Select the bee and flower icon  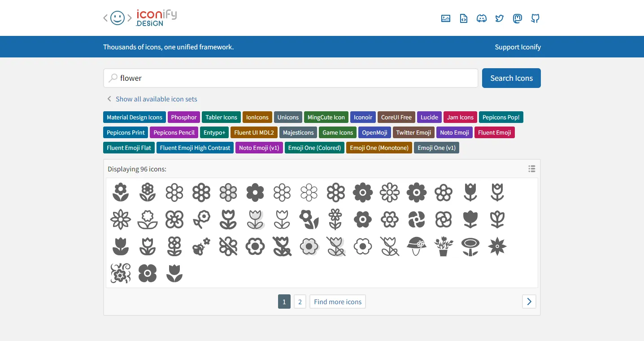click(x=201, y=246)
